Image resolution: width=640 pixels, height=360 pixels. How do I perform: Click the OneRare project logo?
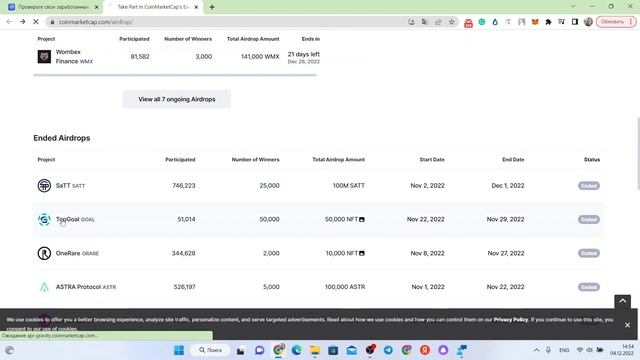click(44, 253)
